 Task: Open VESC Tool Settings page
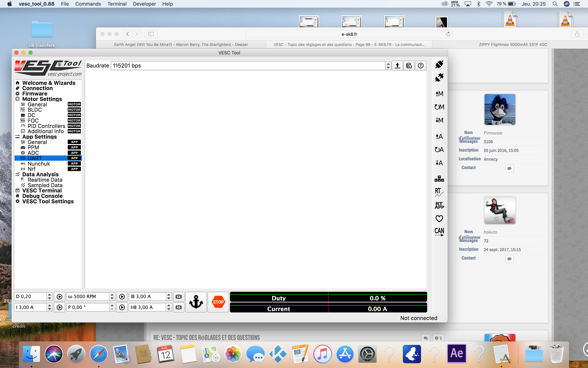pos(48,201)
